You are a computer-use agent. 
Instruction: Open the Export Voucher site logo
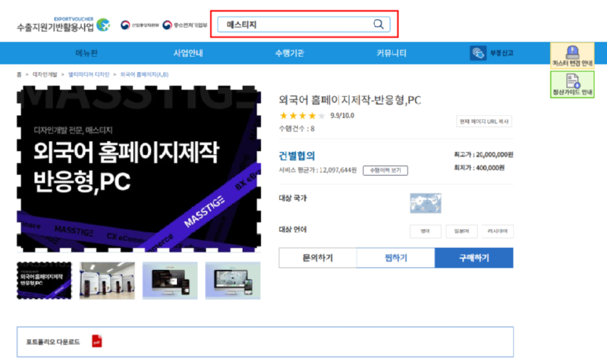pyautogui.click(x=63, y=24)
